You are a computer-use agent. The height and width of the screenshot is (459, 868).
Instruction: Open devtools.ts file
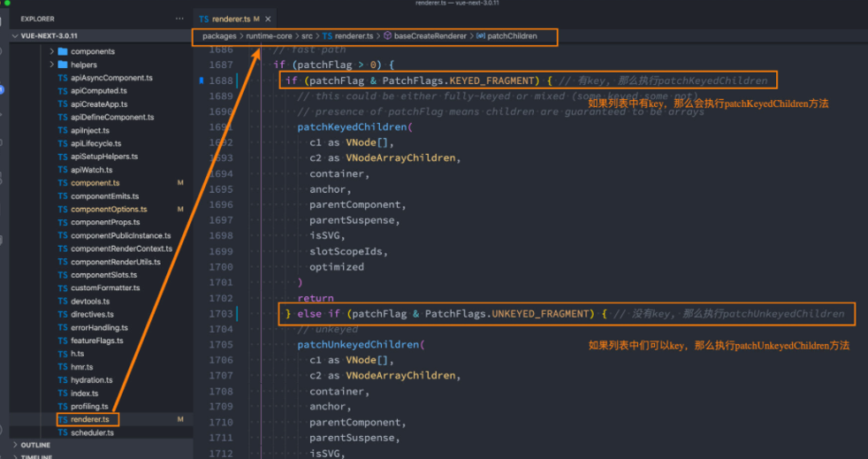click(90, 302)
